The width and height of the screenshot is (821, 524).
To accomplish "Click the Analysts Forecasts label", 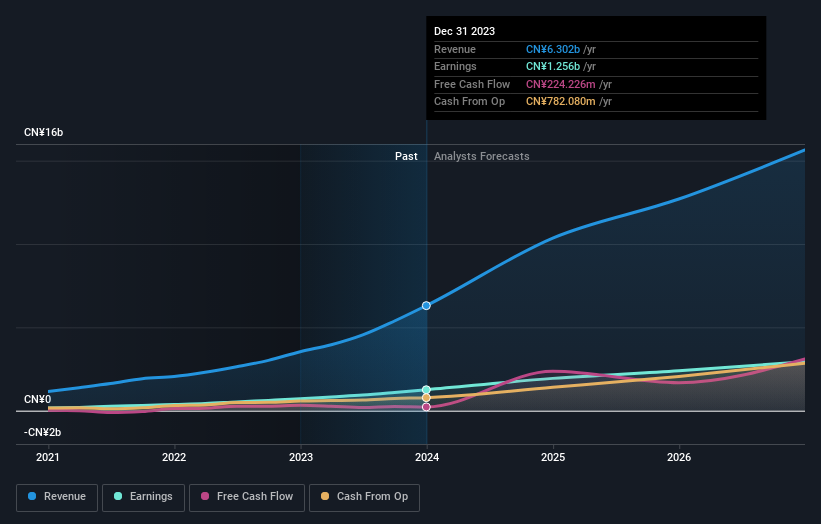I will [x=482, y=156].
